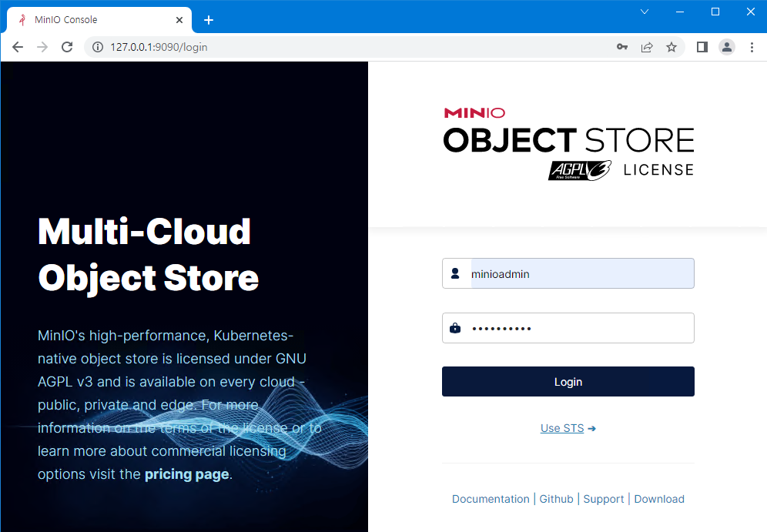The height and width of the screenshot is (532, 767).
Task: Click the password field
Action: tap(568, 328)
